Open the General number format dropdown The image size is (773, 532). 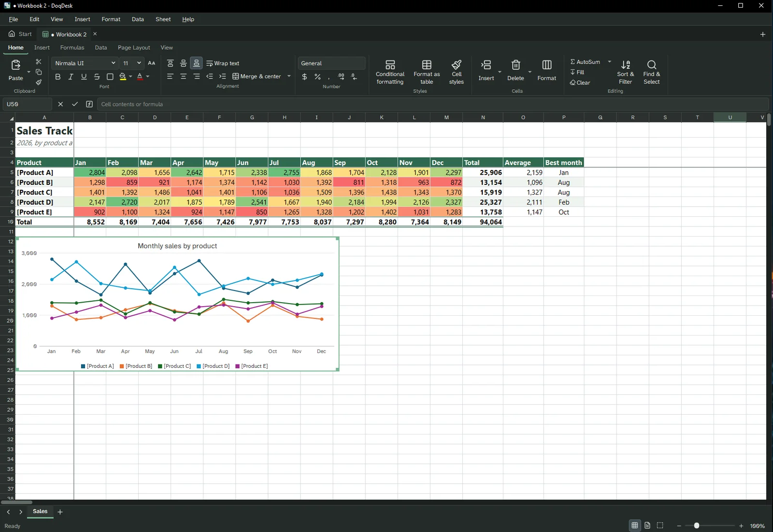coord(331,63)
